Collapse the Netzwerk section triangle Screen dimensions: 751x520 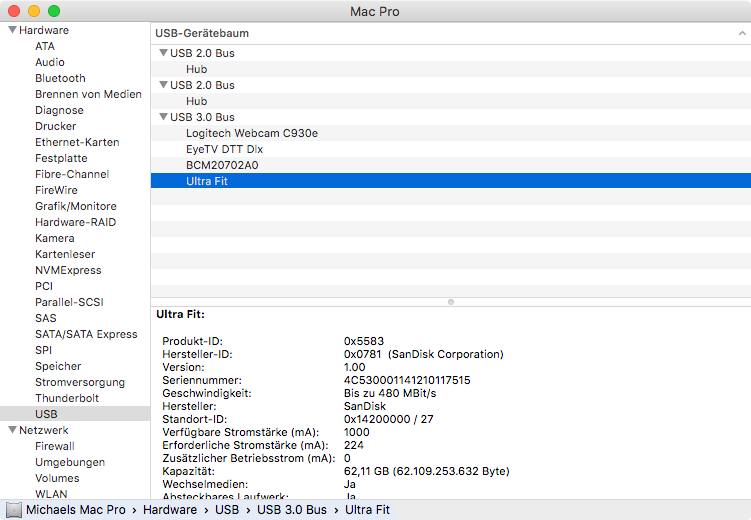point(12,430)
